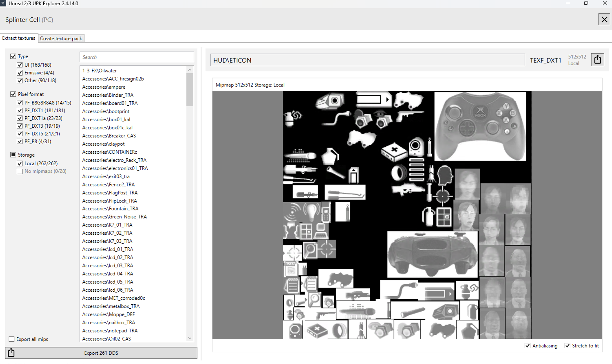Minimize the UPK Explorer window

[x=568, y=3]
